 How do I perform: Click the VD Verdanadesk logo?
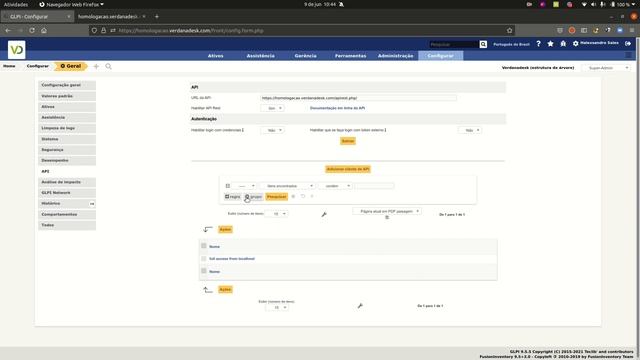16,50
